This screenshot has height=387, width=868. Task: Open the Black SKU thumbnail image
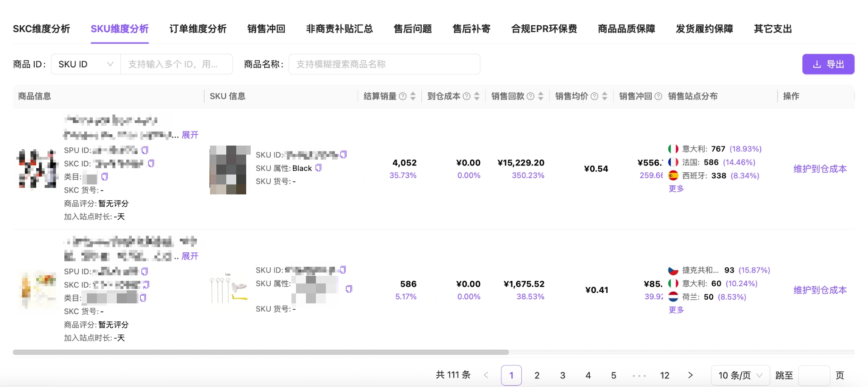coord(230,170)
